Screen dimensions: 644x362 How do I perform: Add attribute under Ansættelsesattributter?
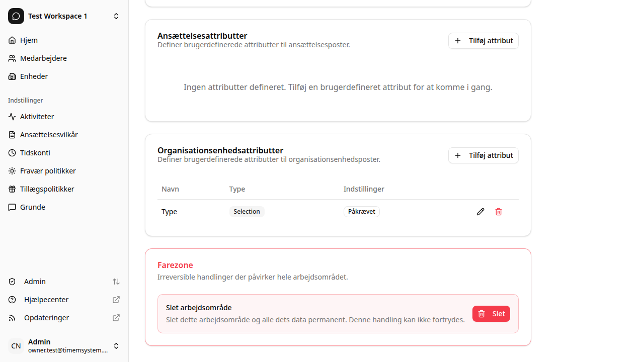483,41
